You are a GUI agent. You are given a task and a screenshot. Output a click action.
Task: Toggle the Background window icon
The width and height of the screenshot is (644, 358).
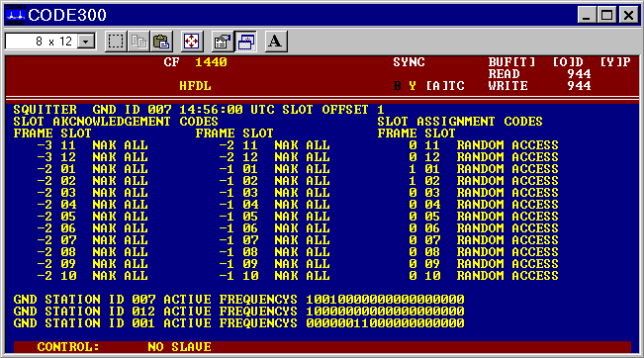245,42
